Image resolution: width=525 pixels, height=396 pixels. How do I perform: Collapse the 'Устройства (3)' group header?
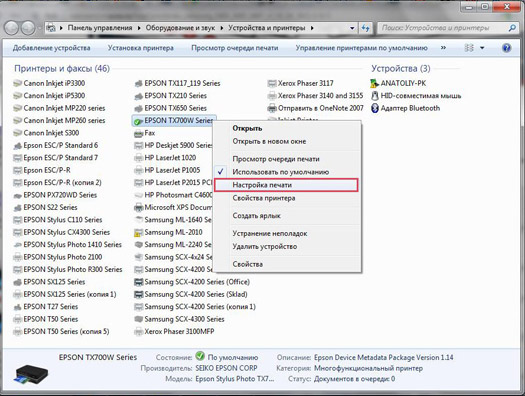[x=401, y=69]
